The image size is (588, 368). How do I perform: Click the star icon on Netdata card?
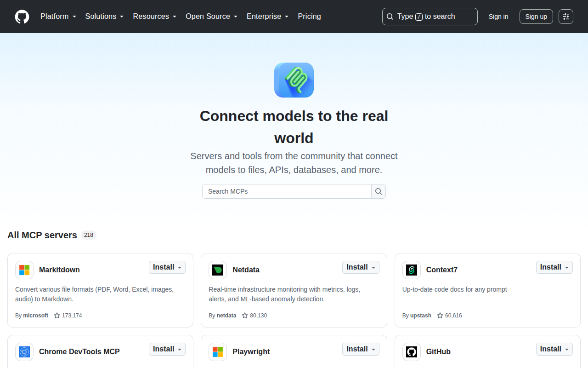[x=245, y=316]
